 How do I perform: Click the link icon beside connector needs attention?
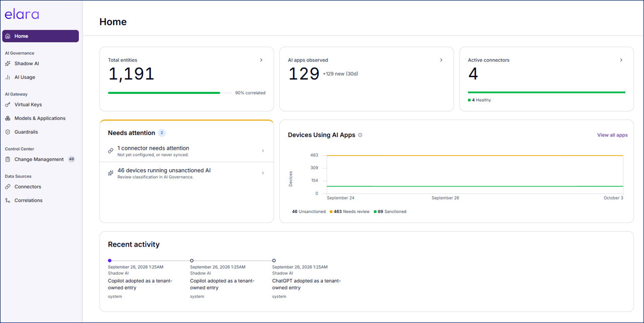(x=111, y=151)
